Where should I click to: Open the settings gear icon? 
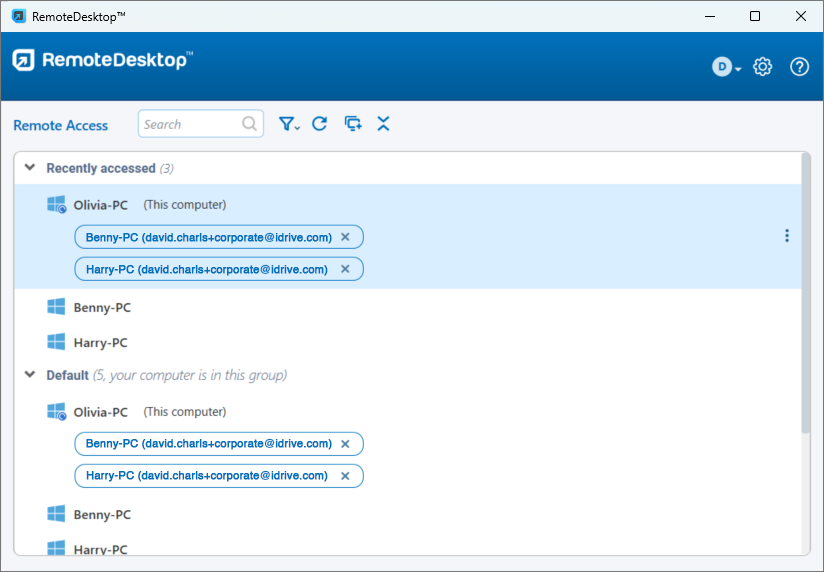click(x=762, y=67)
